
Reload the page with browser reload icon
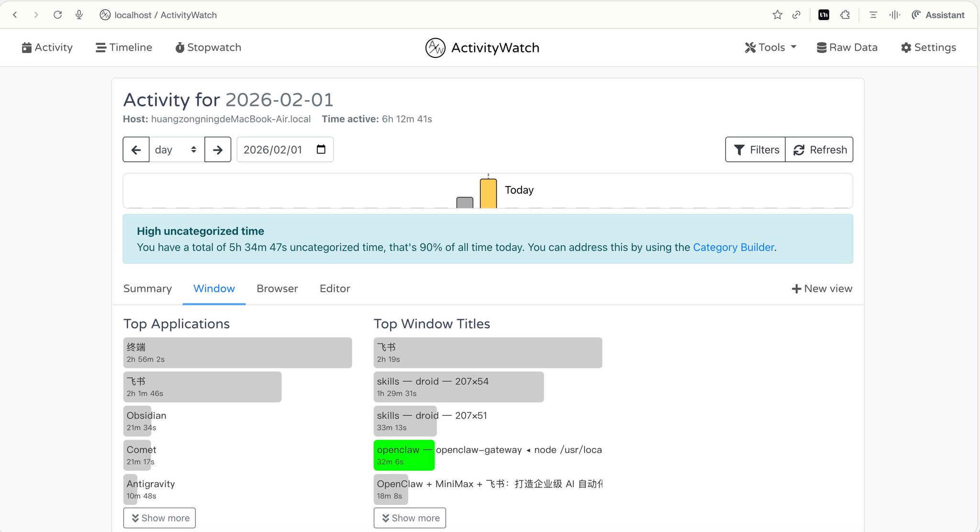[x=57, y=15]
